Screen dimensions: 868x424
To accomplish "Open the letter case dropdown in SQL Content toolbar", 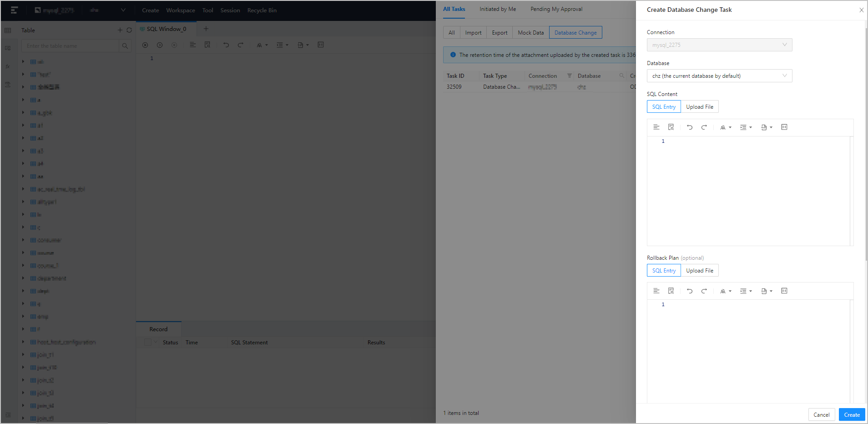I will 726,128.
